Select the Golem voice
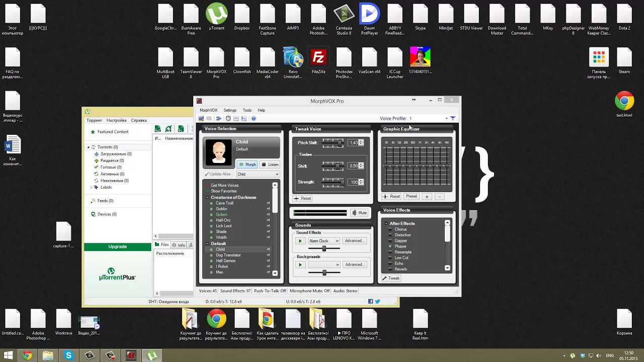Image resolution: width=644 pixels, height=362 pixels. coord(221,215)
